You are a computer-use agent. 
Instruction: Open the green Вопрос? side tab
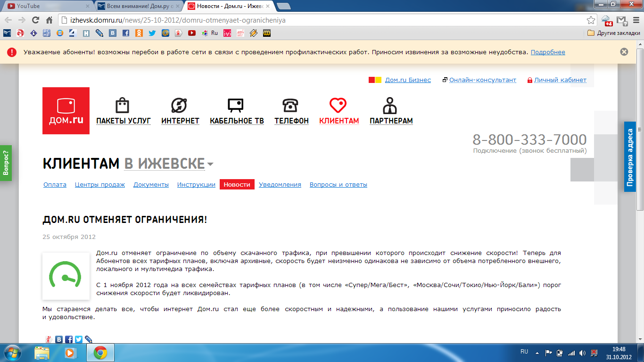coord(6,163)
